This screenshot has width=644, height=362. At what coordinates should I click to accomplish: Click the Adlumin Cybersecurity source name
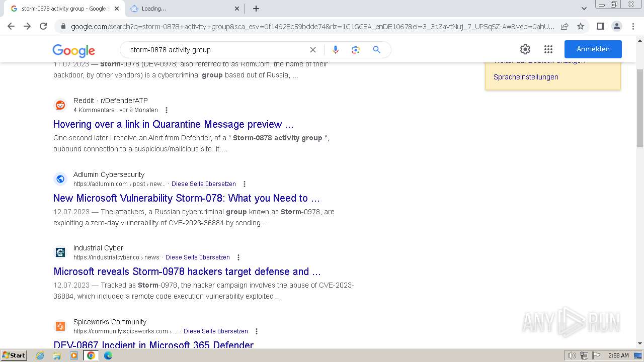[109, 174]
